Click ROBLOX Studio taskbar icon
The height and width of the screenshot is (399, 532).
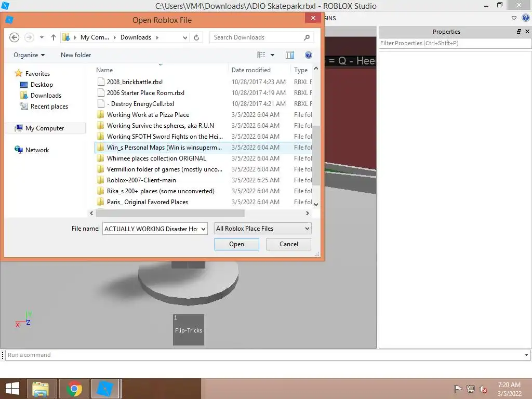click(x=105, y=389)
